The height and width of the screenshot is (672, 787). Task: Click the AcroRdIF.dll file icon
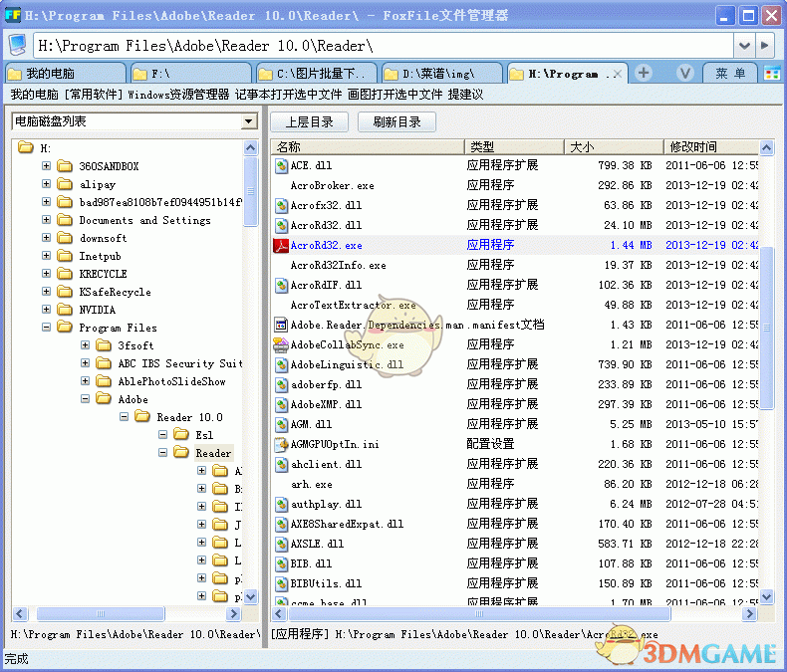(281, 286)
